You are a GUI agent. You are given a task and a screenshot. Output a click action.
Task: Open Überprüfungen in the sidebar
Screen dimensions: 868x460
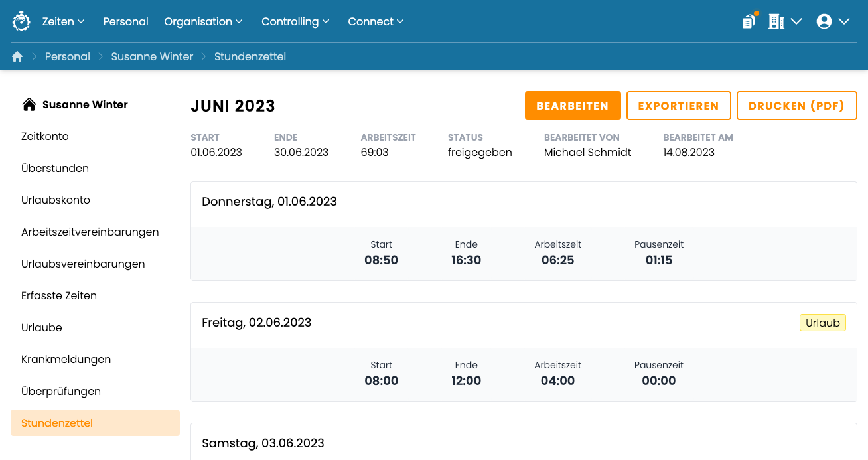(x=95, y=391)
